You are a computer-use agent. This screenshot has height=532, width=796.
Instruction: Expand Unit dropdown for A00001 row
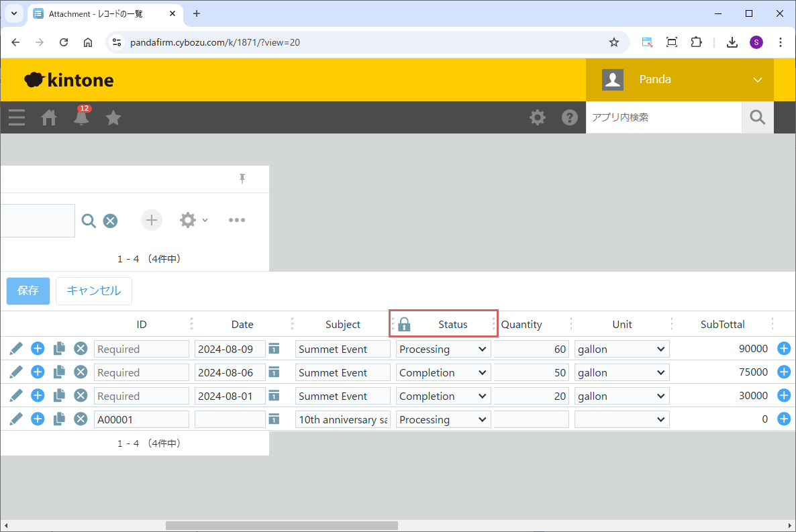[621, 419]
